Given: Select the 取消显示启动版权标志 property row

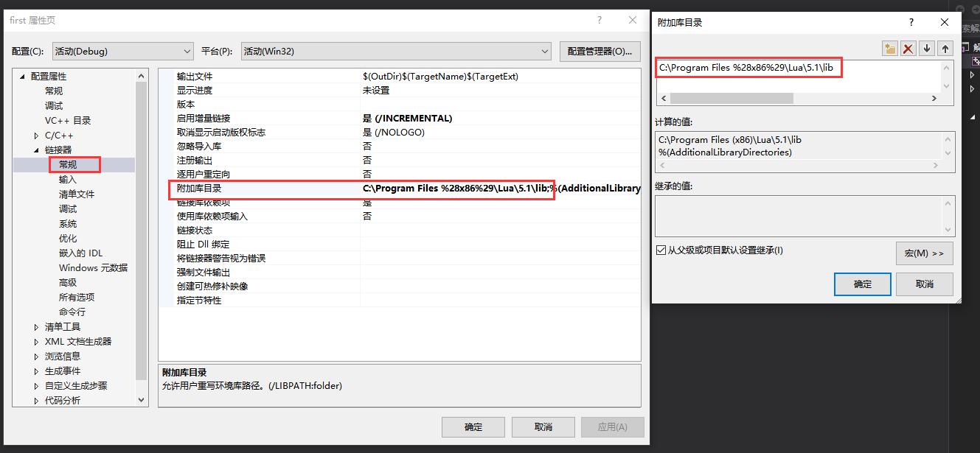Looking at the screenshot, I should point(400,133).
